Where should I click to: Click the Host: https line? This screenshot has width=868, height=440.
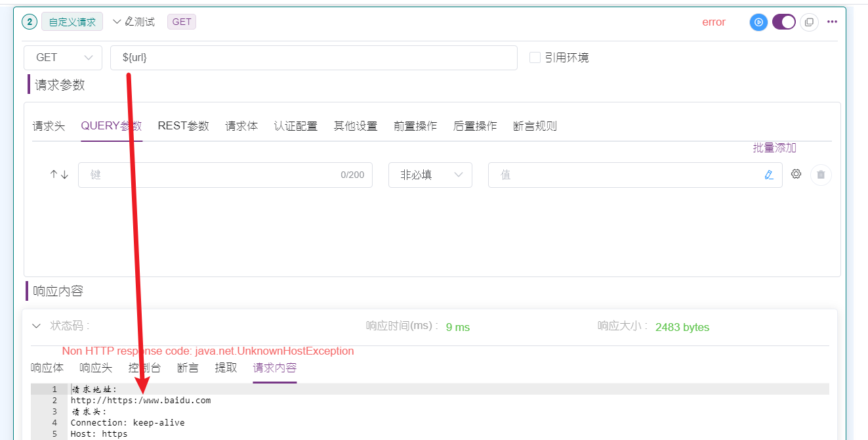[x=99, y=433]
